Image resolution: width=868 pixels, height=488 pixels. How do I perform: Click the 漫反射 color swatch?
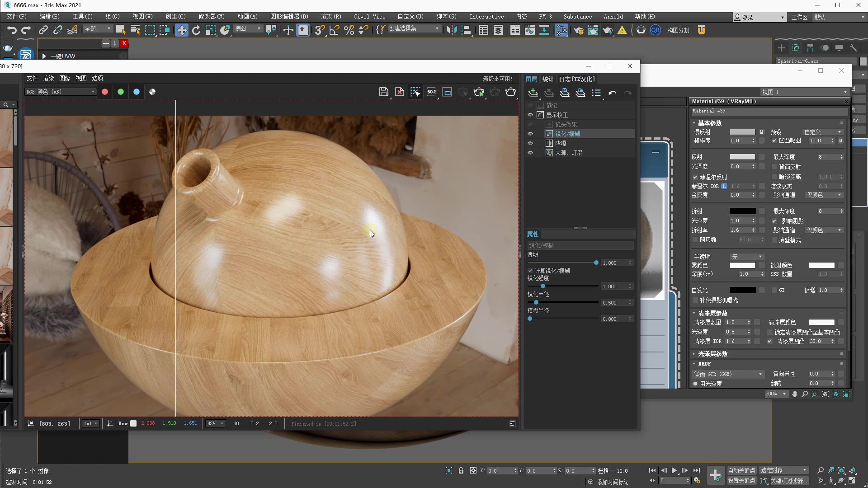coord(742,132)
